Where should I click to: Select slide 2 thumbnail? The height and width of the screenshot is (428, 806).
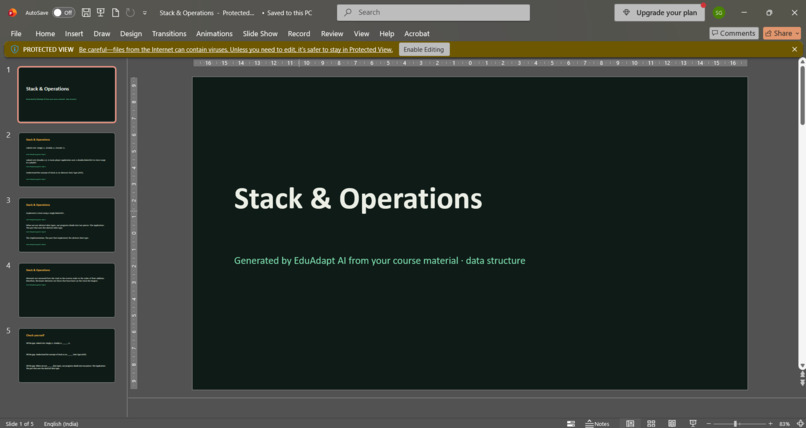click(67, 160)
